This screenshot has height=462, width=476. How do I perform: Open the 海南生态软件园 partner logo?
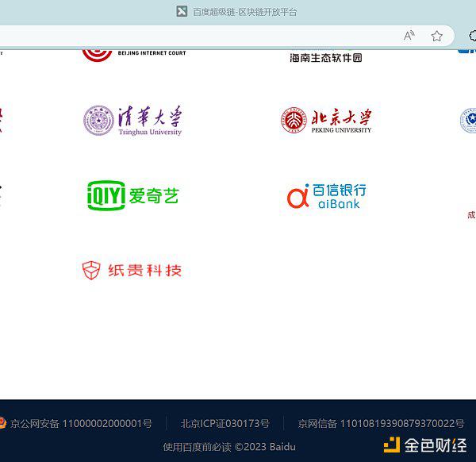[x=326, y=56]
